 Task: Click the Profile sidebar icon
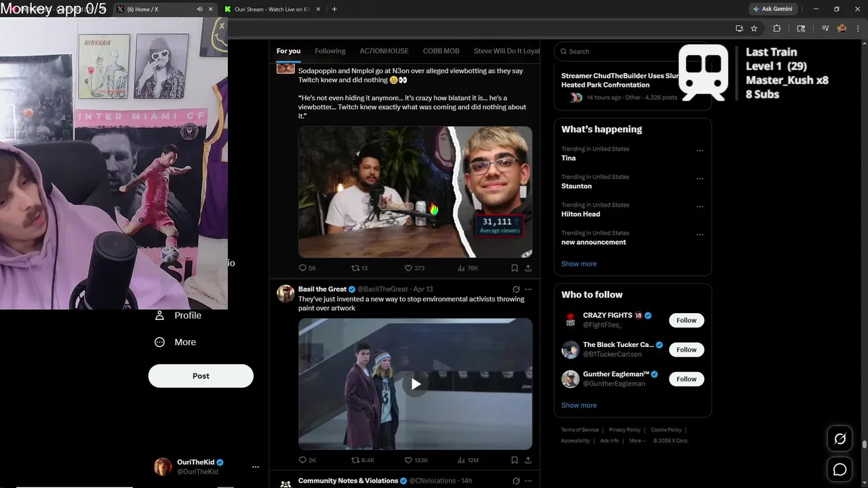point(160,315)
